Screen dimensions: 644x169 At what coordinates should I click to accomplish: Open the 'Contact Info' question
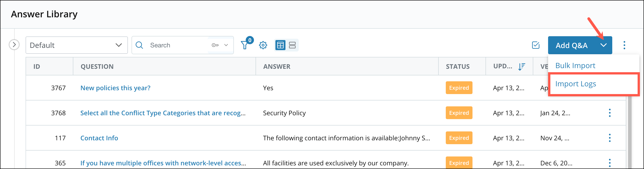coord(99,138)
